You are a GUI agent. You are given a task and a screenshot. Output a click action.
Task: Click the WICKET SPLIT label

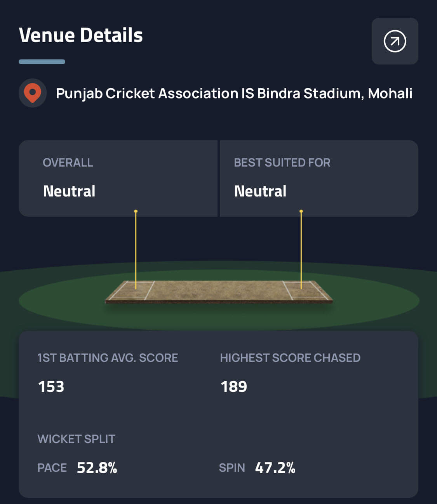pos(76,439)
